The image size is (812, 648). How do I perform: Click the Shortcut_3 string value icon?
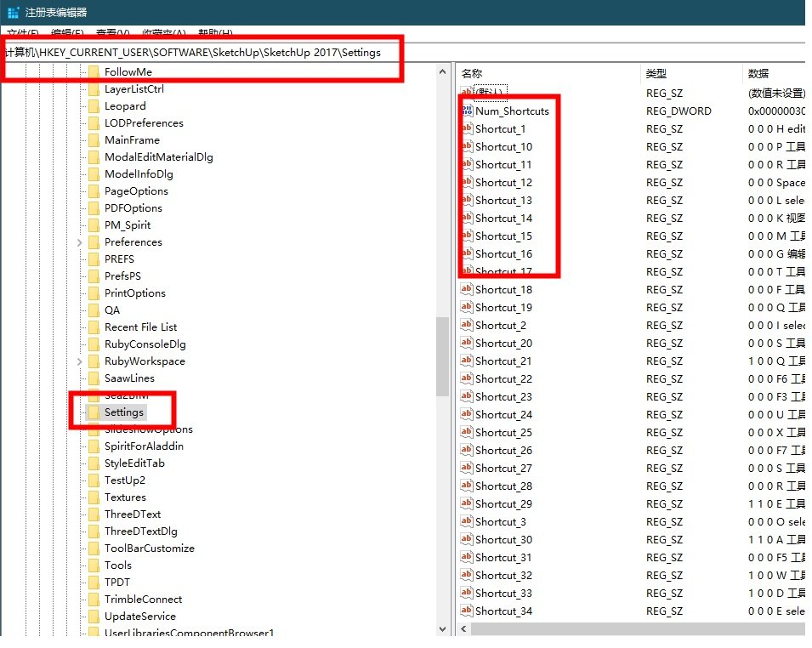(x=467, y=521)
